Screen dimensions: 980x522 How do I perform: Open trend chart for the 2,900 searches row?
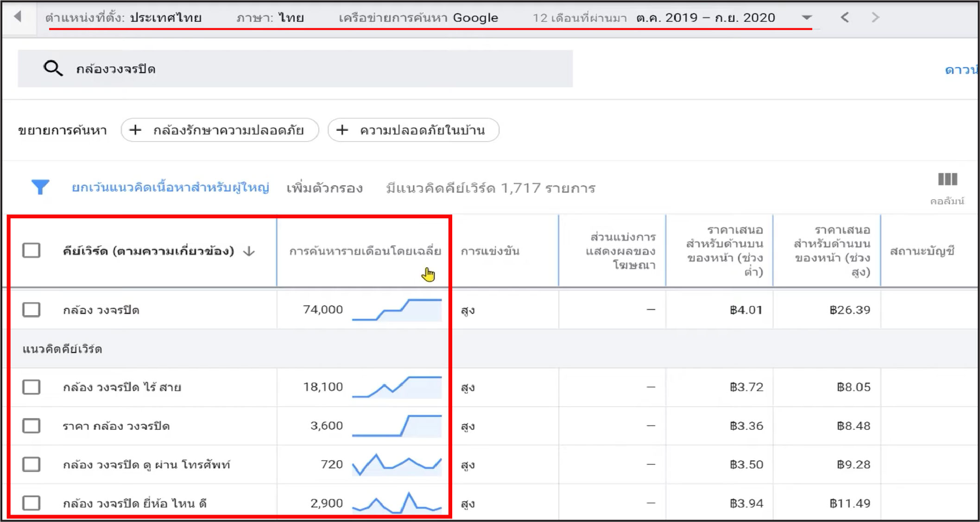397,503
